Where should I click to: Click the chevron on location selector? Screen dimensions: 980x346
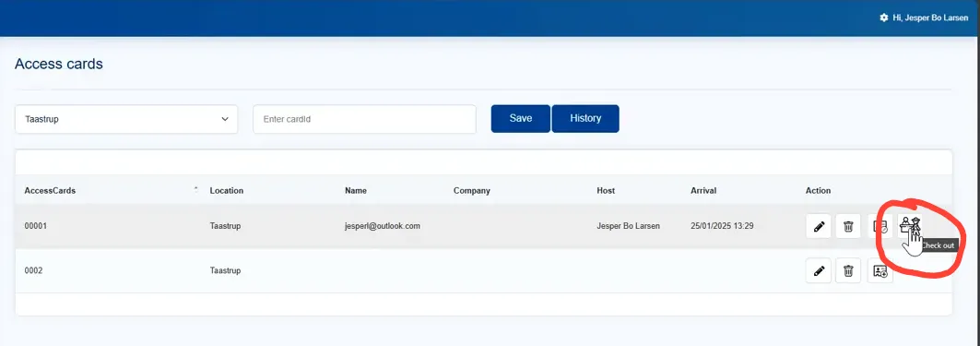pos(225,119)
